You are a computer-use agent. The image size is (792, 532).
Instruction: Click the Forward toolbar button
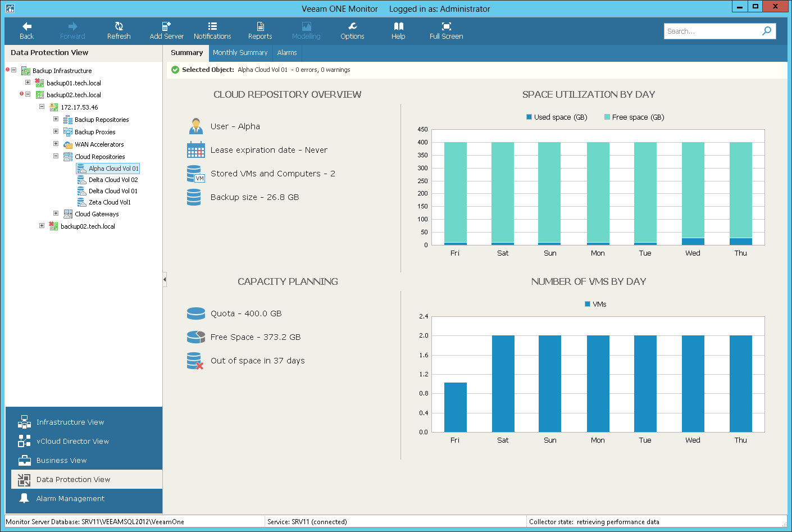click(x=72, y=31)
